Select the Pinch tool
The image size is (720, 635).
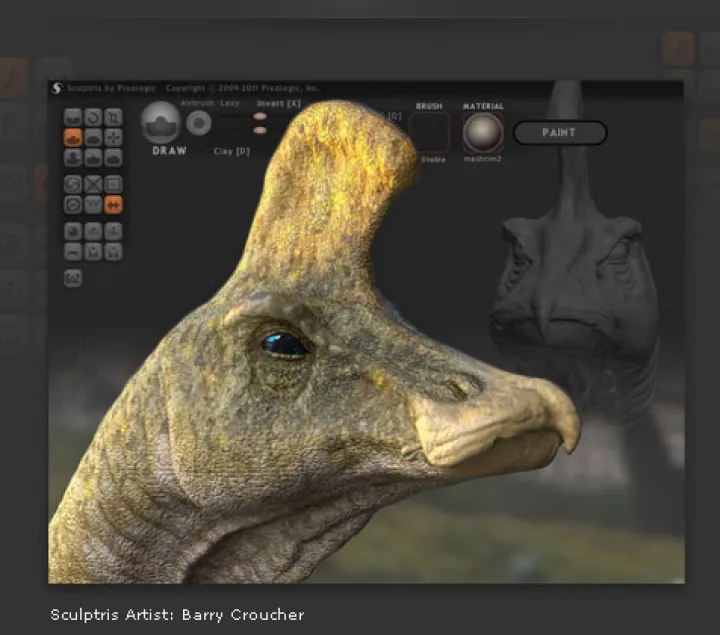[x=93, y=157]
